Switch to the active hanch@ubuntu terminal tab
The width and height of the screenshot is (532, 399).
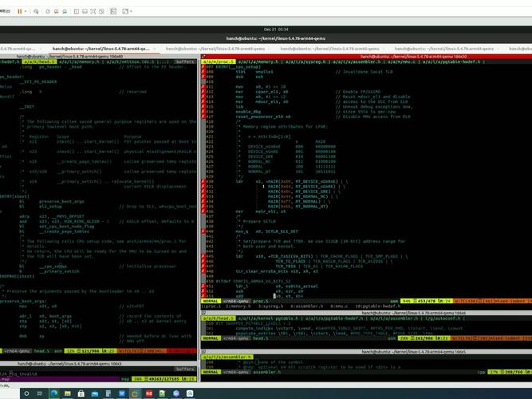click(x=100, y=49)
